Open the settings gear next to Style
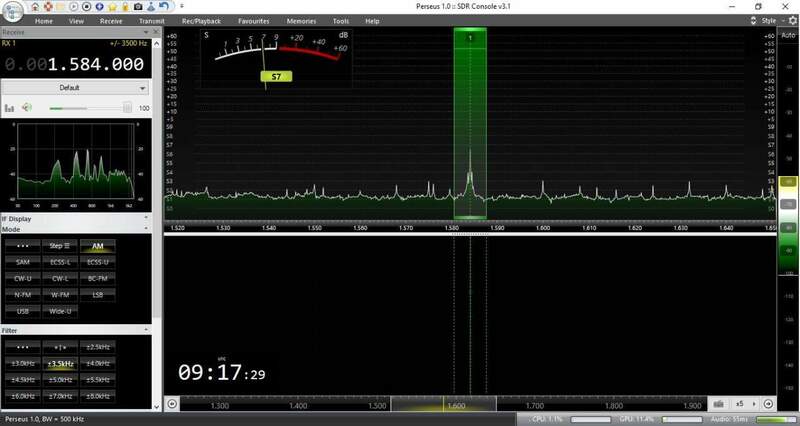The width and height of the screenshot is (800, 426). (792, 20)
